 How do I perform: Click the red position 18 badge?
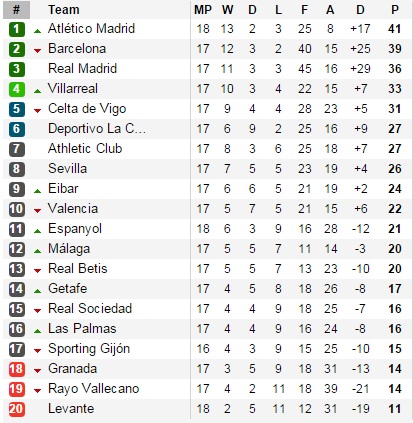16,369
